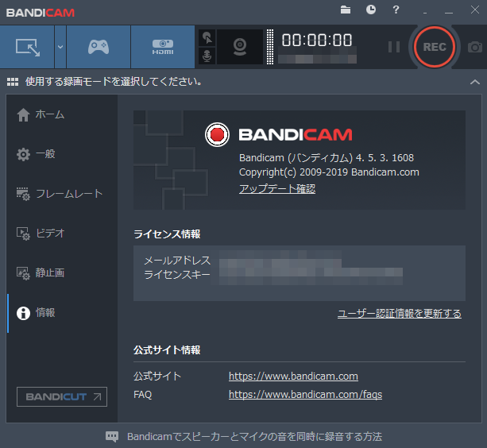Open screen recording mode dropdown arrow
The image size is (487, 448).
click(x=60, y=47)
